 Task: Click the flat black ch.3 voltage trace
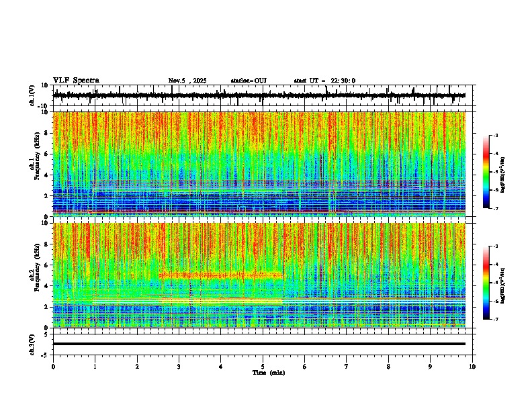coord(259,344)
